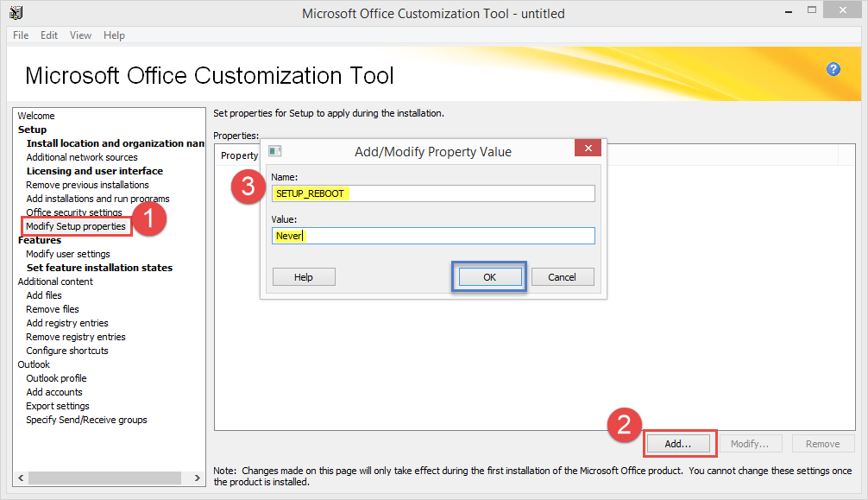The width and height of the screenshot is (868, 500).
Task: Click the Modify... button
Action: point(750,444)
